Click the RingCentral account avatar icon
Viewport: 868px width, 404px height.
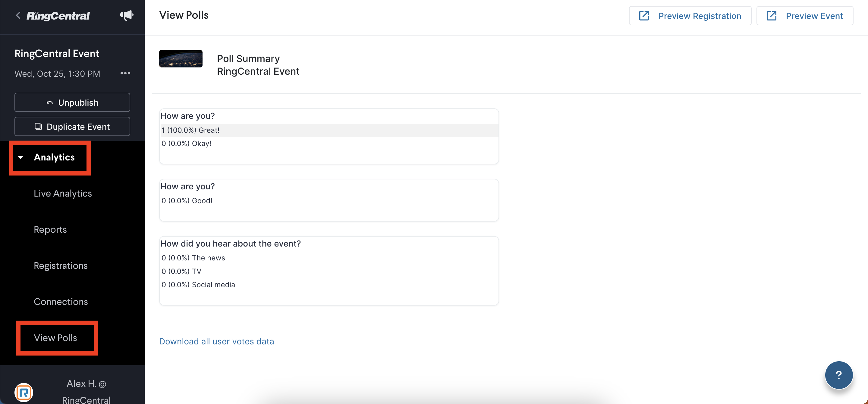click(24, 392)
